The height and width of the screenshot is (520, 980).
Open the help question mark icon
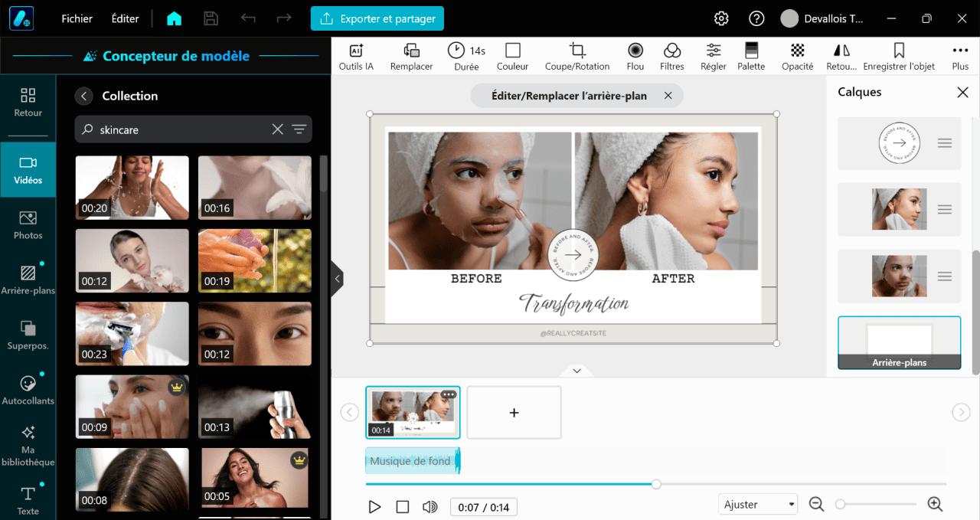(756, 18)
